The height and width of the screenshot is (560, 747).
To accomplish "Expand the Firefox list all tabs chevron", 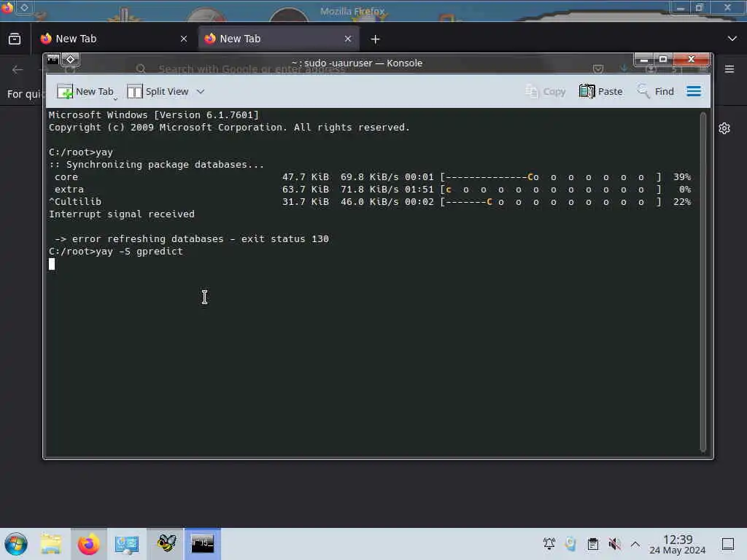I will tap(732, 39).
